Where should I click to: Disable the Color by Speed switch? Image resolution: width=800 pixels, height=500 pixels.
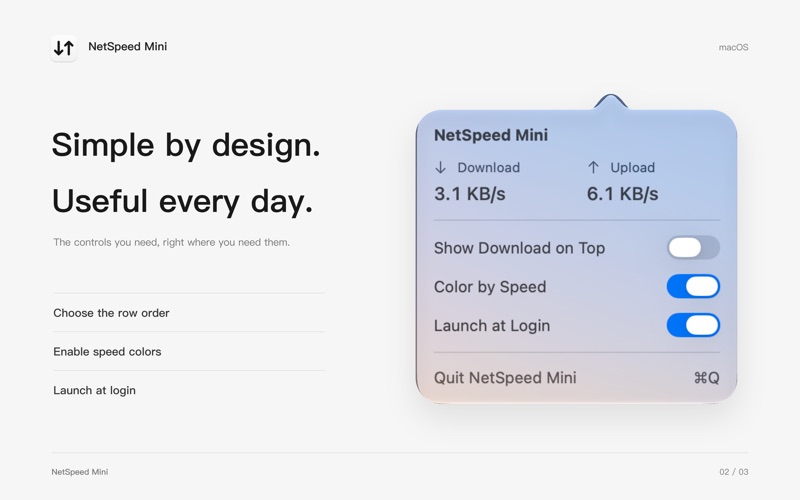693,286
